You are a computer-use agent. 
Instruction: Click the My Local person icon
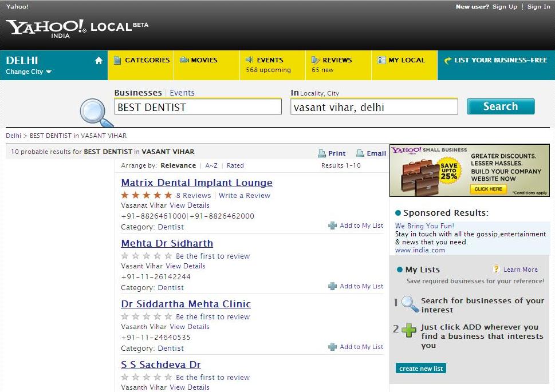click(381, 60)
